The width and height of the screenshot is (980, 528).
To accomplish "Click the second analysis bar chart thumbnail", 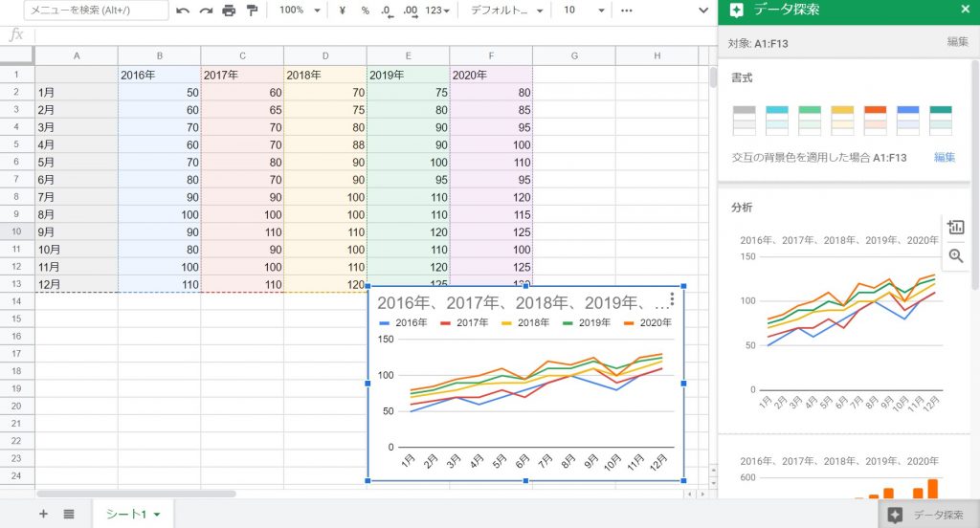I will (x=840, y=478).
